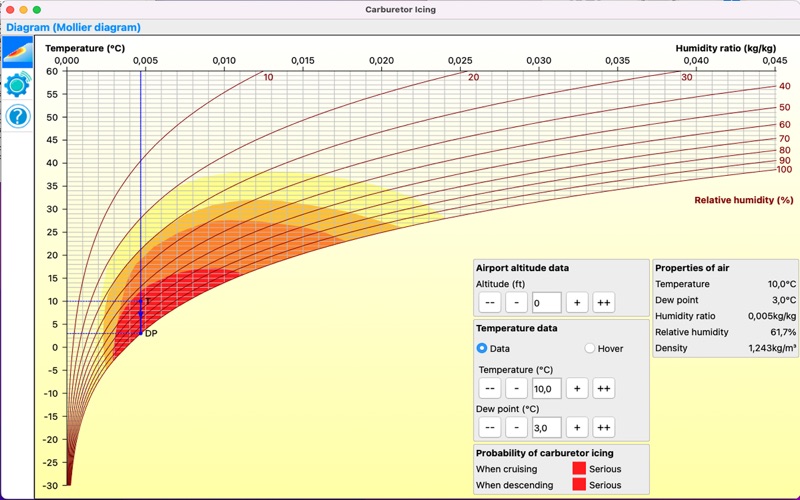Click the Temperature (°C) input field

(546, 388)
